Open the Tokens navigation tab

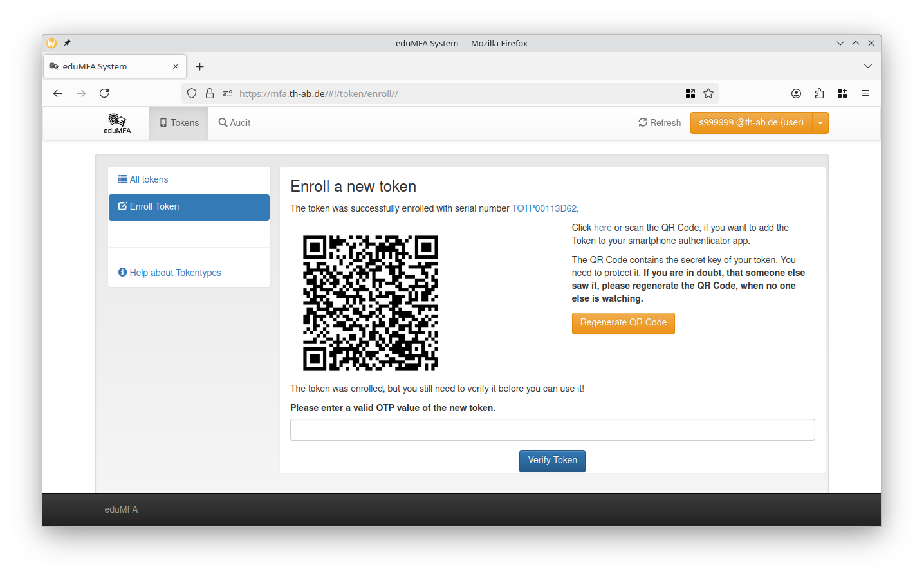[x=179, y=123]
